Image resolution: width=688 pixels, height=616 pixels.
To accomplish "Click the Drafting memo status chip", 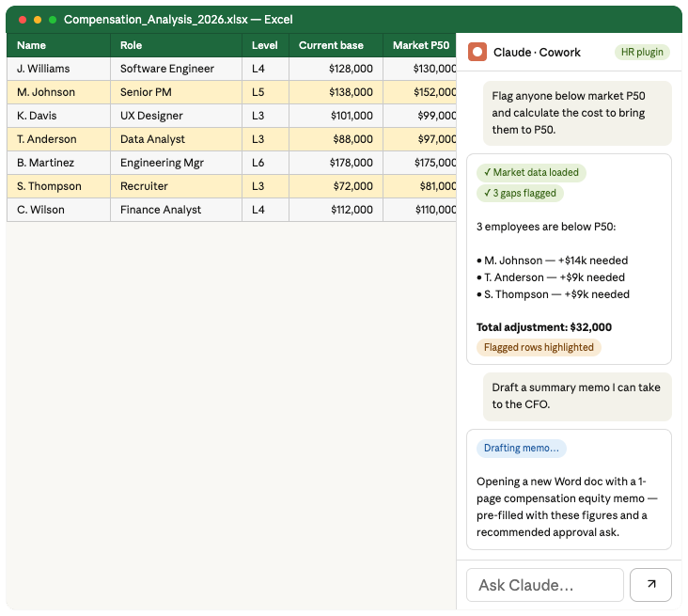I will point(522,449).
